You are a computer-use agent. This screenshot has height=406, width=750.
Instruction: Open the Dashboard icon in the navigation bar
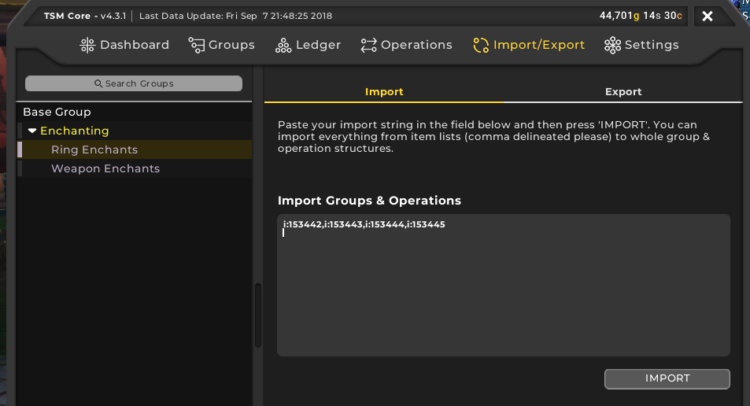[x=87, y=45]
